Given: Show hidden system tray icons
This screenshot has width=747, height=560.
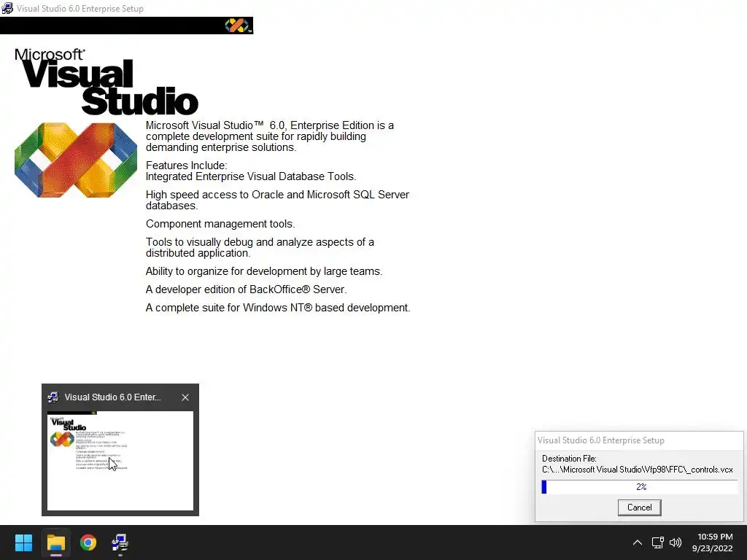Looking at the screenshot, I should coord(637,542).
